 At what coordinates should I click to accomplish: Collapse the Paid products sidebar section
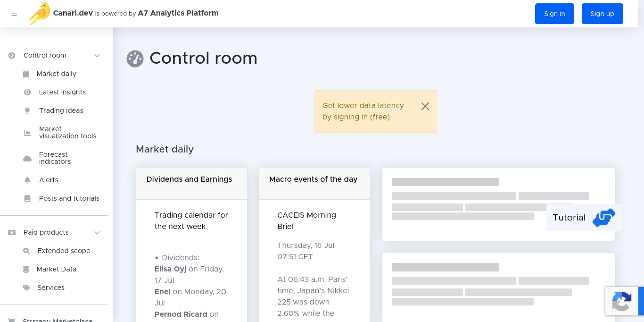tap(97, 233)
